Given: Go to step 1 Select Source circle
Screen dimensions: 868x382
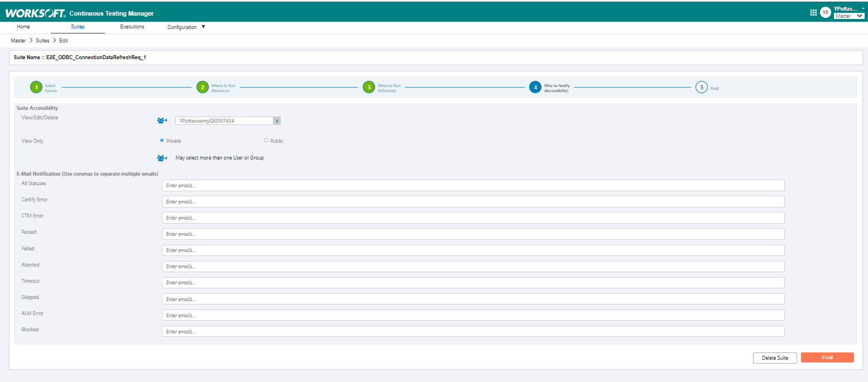Looking at the screenshot, I should (36, 87).
